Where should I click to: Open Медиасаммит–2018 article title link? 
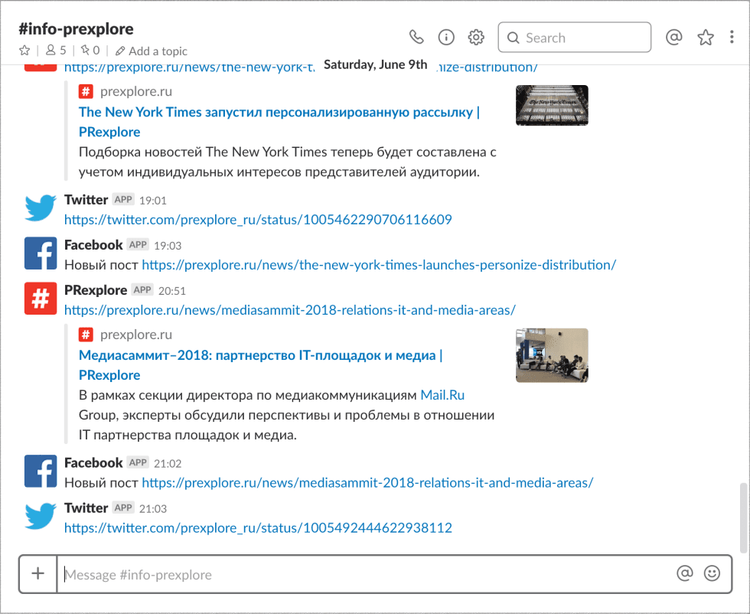pyautogui.click(x=261, y=365)
